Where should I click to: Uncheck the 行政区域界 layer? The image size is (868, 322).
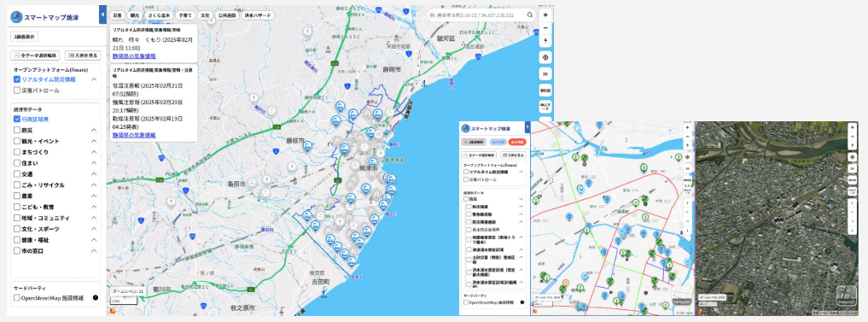pyautogui.click(x=17, y=120)
